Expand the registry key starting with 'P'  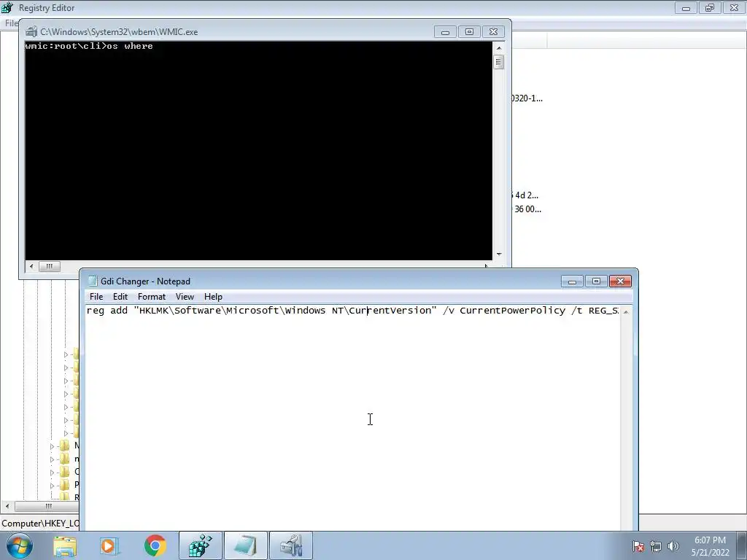point(52,485)
